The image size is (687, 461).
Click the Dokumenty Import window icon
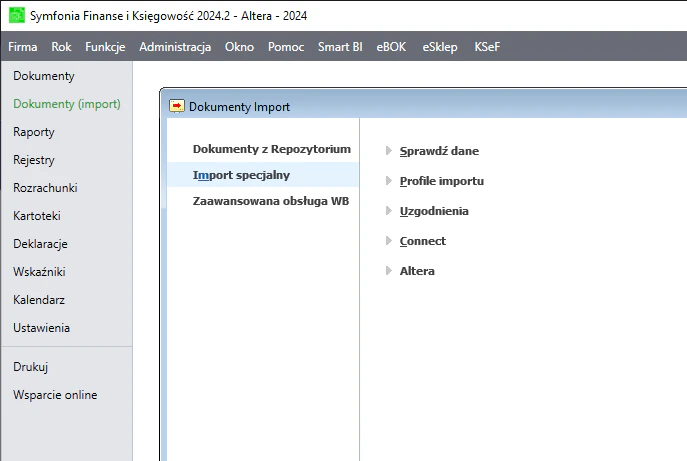pyautogui.click(x=177, y=106)
